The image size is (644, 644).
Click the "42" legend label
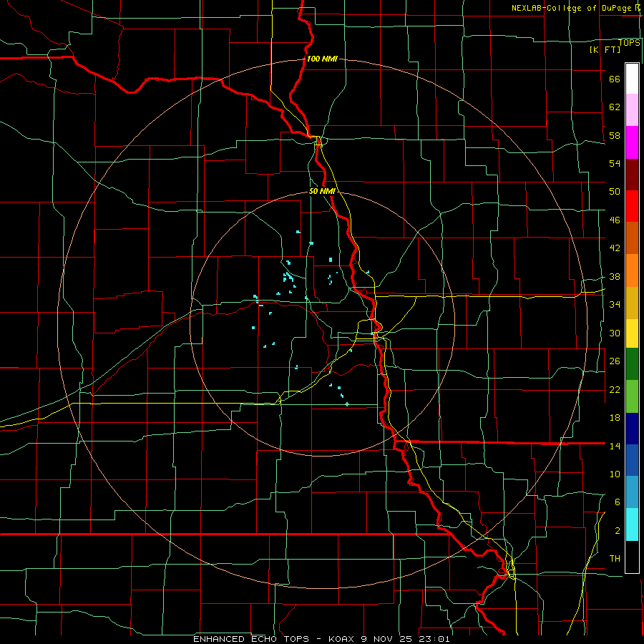click(x=615, y=248)
